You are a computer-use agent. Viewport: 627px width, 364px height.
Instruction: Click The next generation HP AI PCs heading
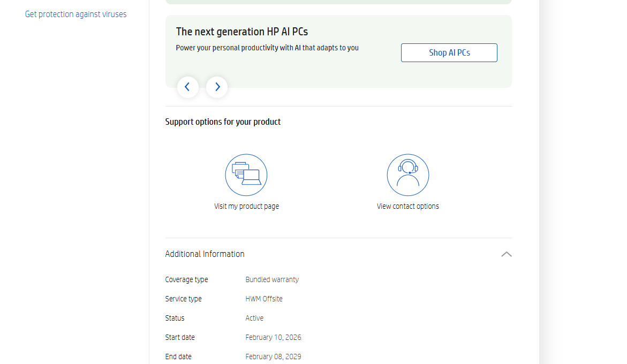pyautogui.click(x=242, y=32)
